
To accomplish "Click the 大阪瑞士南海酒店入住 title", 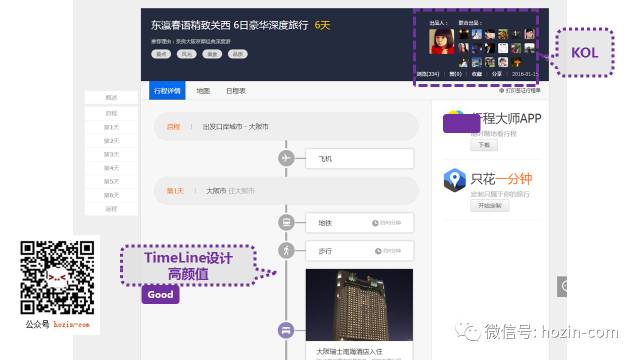I will [349, 351].
